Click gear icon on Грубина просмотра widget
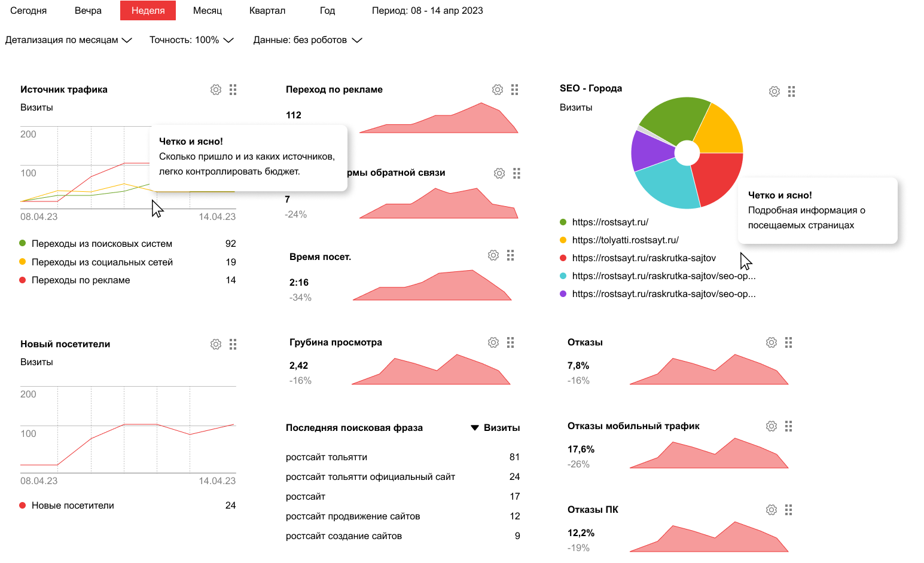This screenshot has width=924, height=563. point(493,342)
